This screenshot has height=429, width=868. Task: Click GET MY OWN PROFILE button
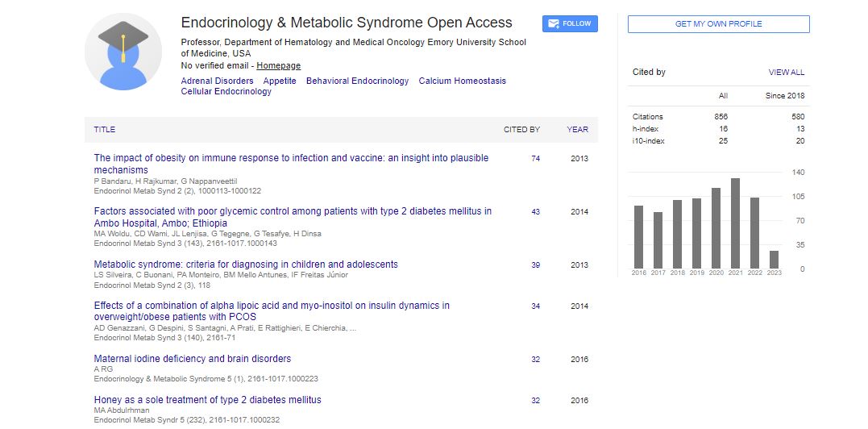[x=718, y=24]
